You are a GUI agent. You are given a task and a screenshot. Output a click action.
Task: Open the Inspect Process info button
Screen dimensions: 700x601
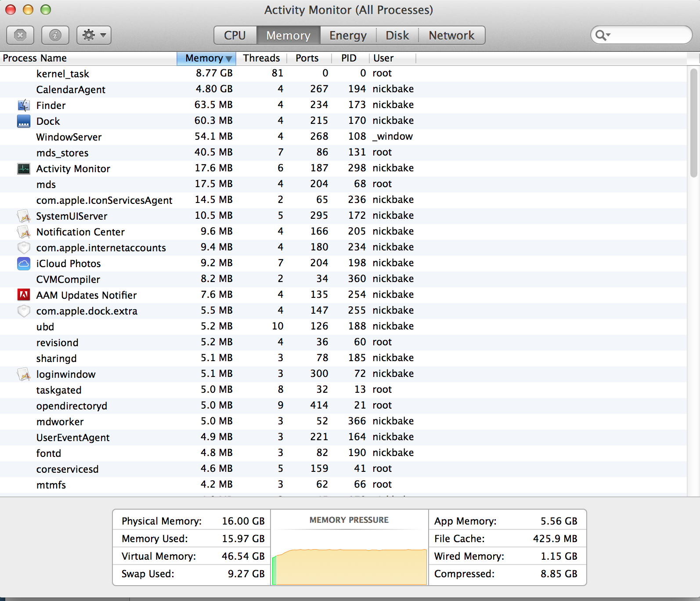pos(55,35)
